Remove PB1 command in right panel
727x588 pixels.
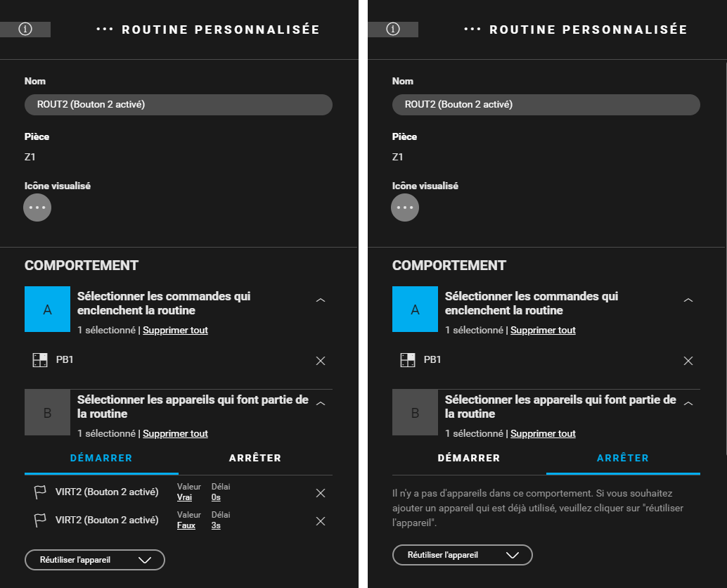[x=688, y=361]
